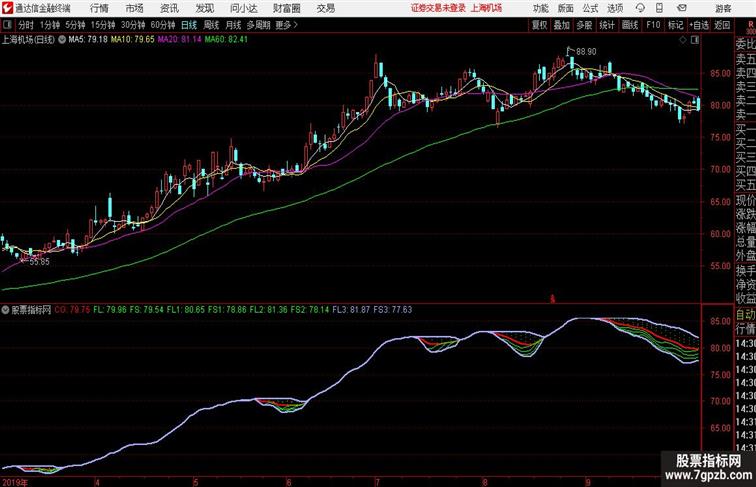This screenshot has height=487, width=756.
Task: Click the 85.00 label on main price axis
Action: (x=719, y=73)
